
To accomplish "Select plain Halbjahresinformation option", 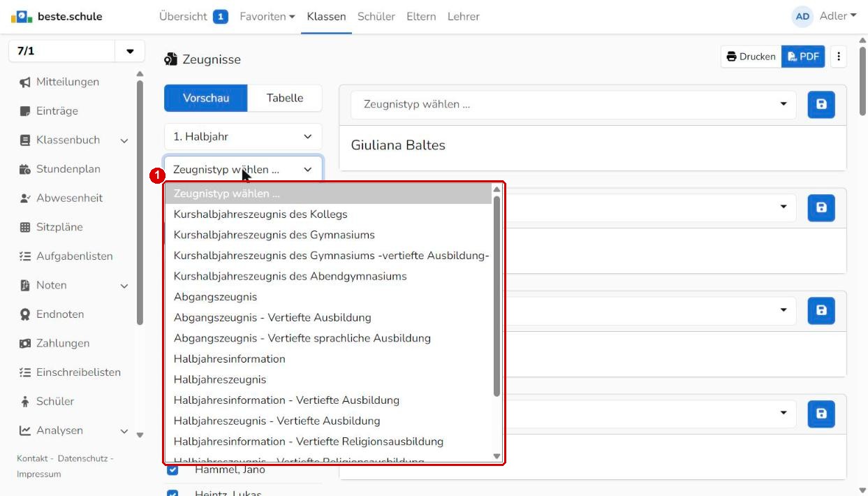I will 230,359.
